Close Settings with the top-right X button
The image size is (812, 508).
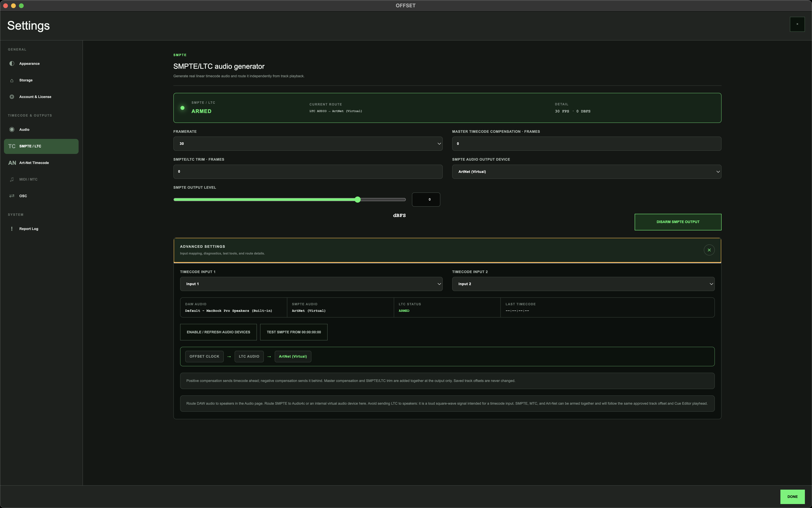coord(797,24)
